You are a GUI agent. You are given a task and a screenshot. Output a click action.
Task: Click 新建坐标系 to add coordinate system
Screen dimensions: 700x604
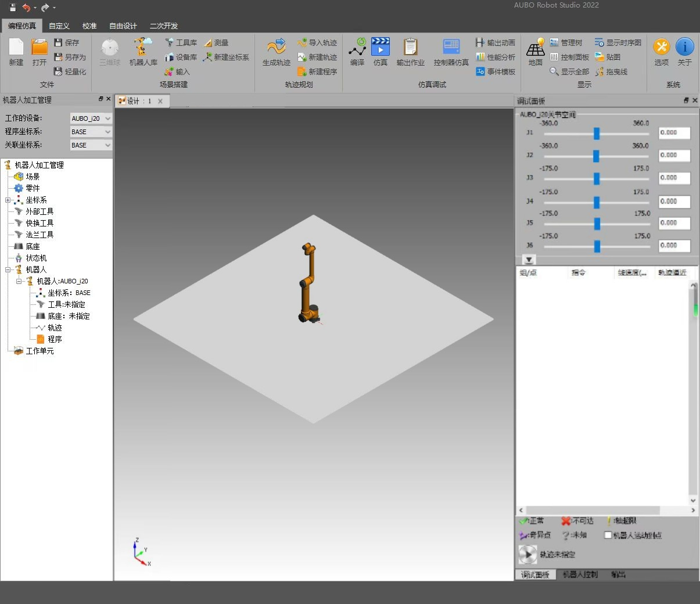tap(226, 57)
